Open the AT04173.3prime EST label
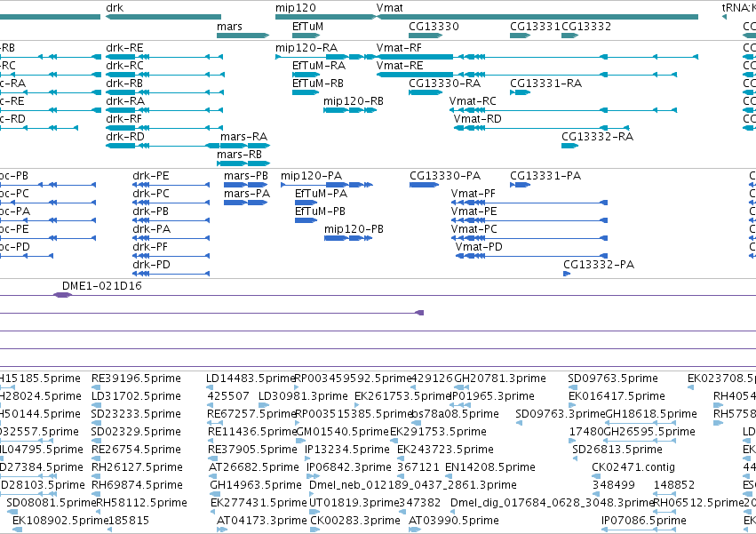This screenshot has width=756, height=534. (262, 521)
